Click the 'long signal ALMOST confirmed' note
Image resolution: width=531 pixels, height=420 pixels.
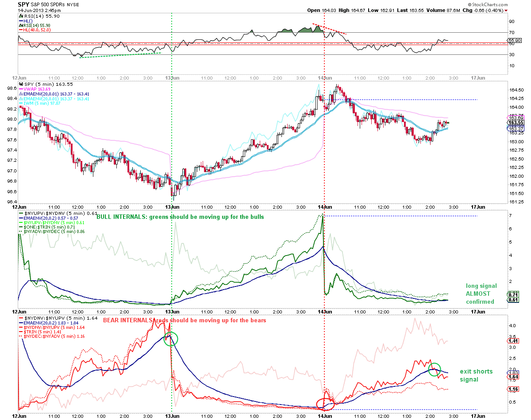[481, 294]
